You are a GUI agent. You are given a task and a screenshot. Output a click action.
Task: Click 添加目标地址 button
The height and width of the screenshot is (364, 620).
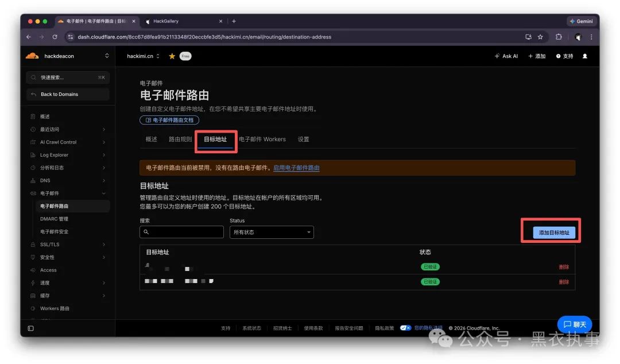554,233
